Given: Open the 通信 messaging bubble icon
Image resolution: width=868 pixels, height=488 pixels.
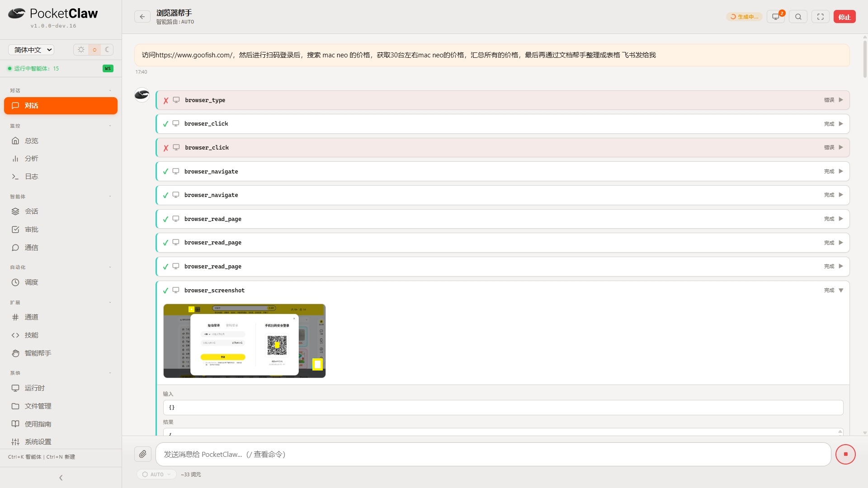Looking at the screenshot, I should 15,248.
